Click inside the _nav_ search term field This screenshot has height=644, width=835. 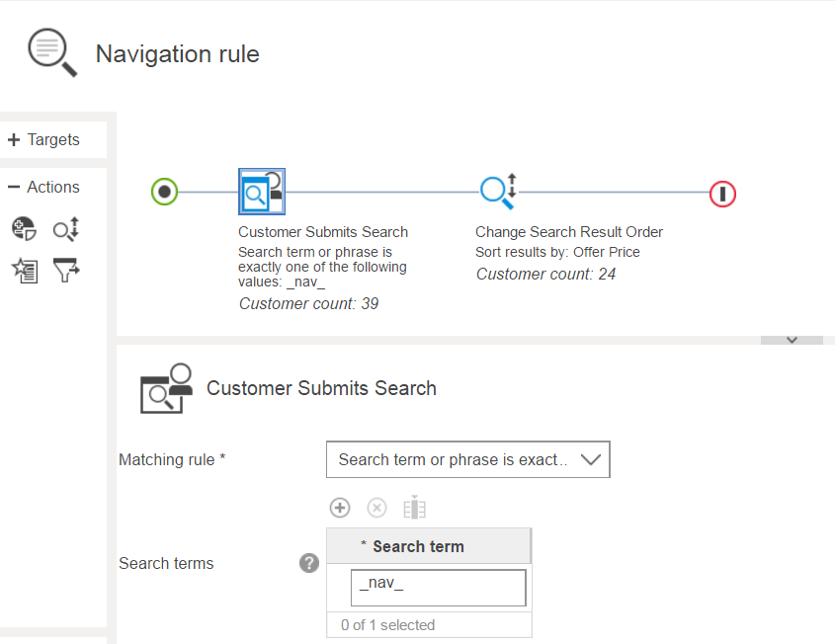click(x=438, y=588)
